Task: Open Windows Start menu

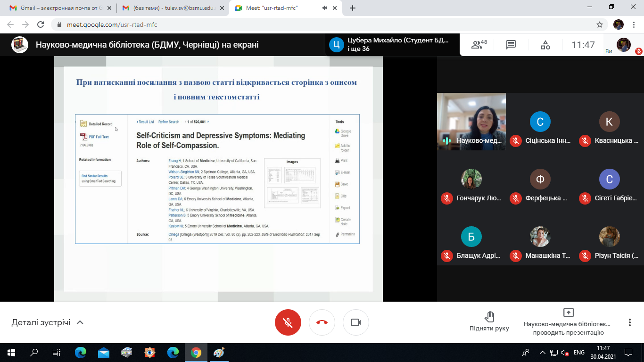Action: pyautogui.click(x=11, y=353)
